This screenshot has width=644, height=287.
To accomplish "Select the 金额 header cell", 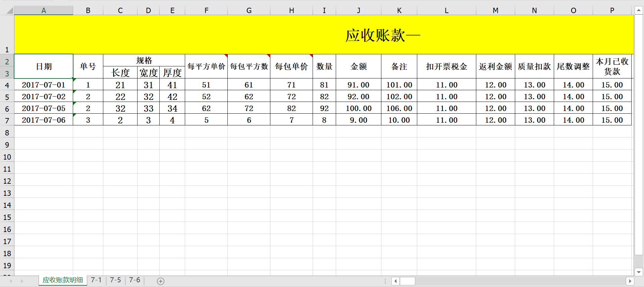I will [359, 66].
